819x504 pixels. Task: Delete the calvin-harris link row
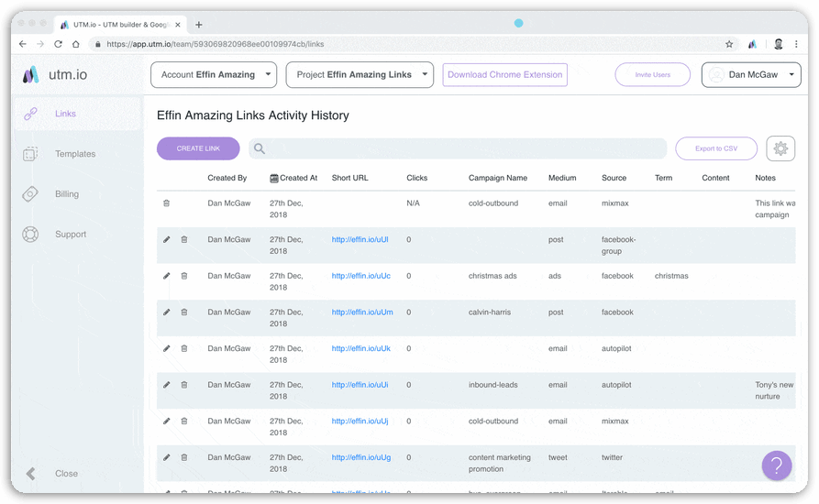(183, 312)
